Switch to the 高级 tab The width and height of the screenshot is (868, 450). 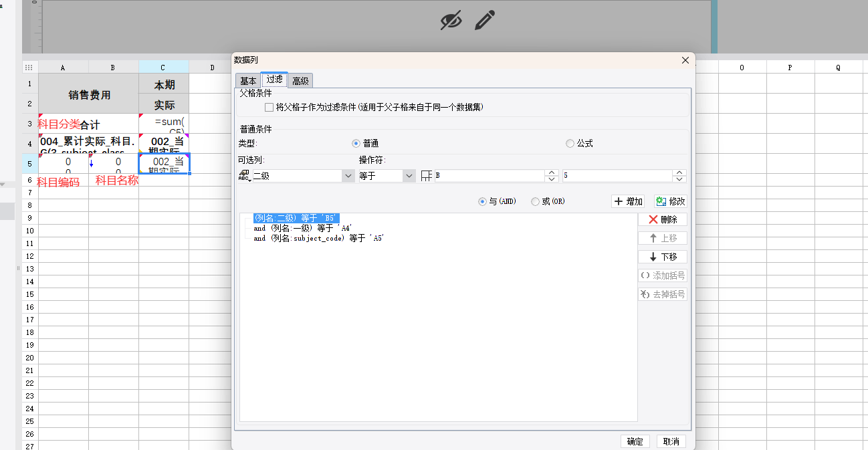301,81
